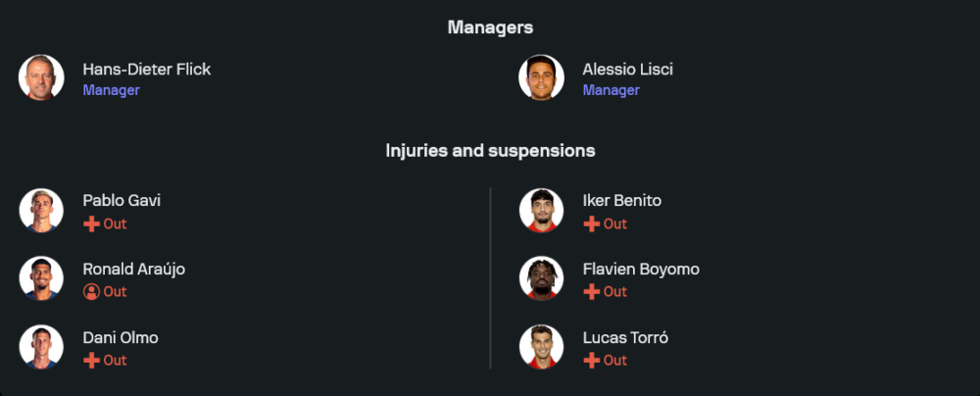Click injury cross icon under Dani Olmo
This screenshot has height=396, width=980.
pyautogui.click(x=91, y=360)
